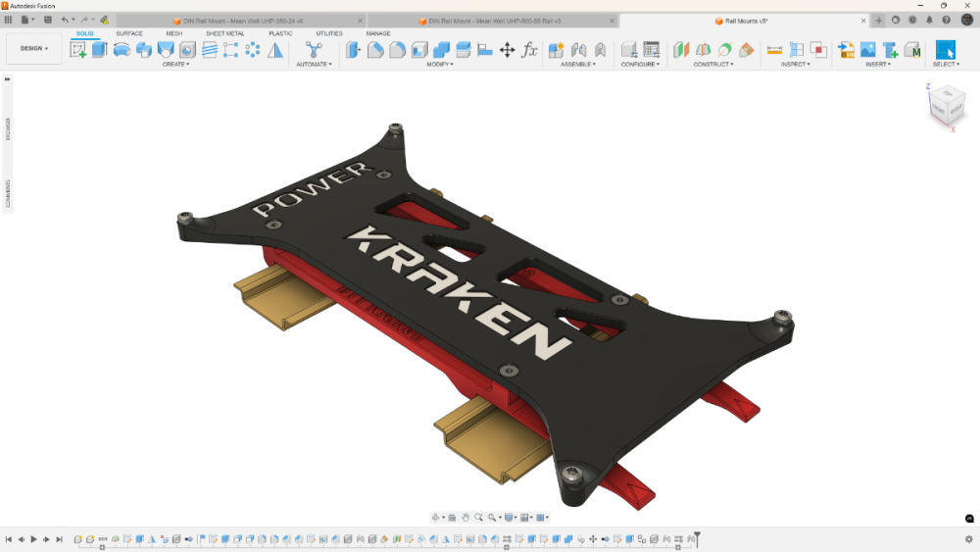980x552 pixels.
Task: Open the Move/Copy tool
Action: tap(508, 50)
